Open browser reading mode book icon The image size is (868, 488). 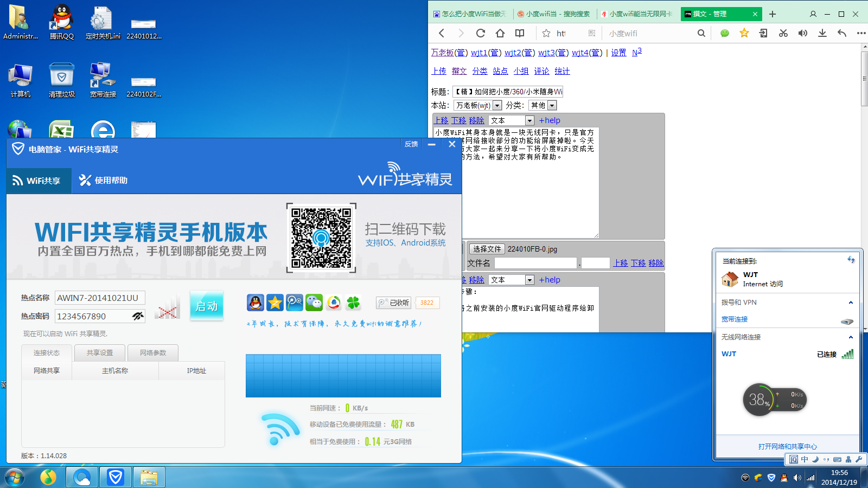[x=520, y=33]
